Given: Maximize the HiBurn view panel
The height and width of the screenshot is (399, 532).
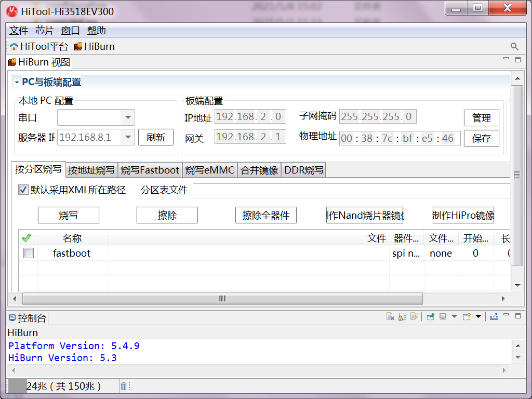Looking at the screenshot, I should pyautogui.click(x=518, y=59).
